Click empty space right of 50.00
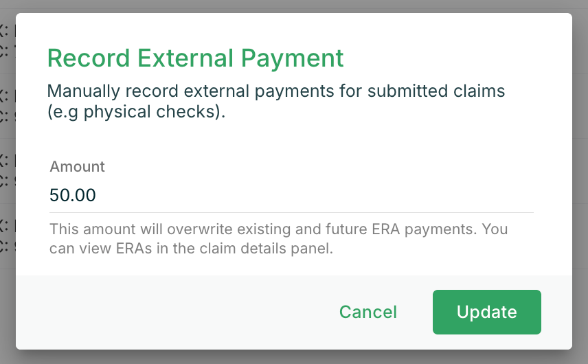Image resolution: width=588 pixels, height=364 pixels. pos(315,195)
